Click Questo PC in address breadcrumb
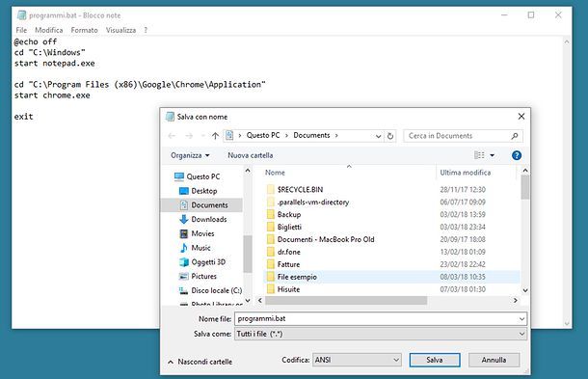This screenshot has height=379, width=588. click(x=263, y=135)
